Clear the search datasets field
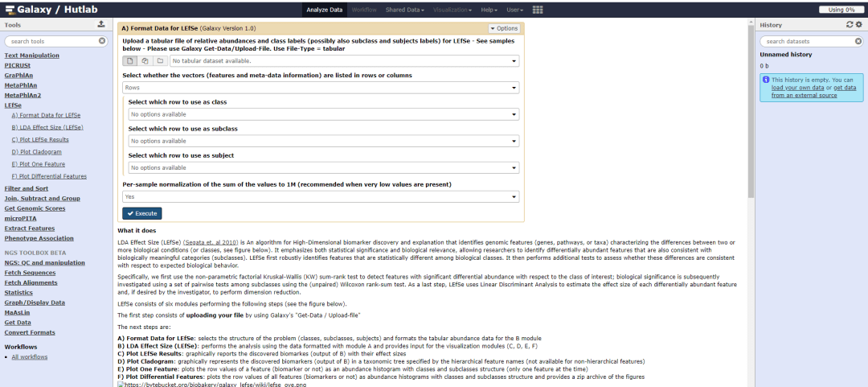 [858, 41]
